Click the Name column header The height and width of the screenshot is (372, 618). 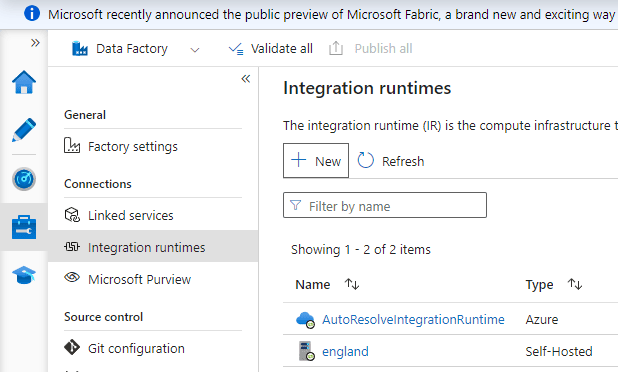[x=313, y=284]
